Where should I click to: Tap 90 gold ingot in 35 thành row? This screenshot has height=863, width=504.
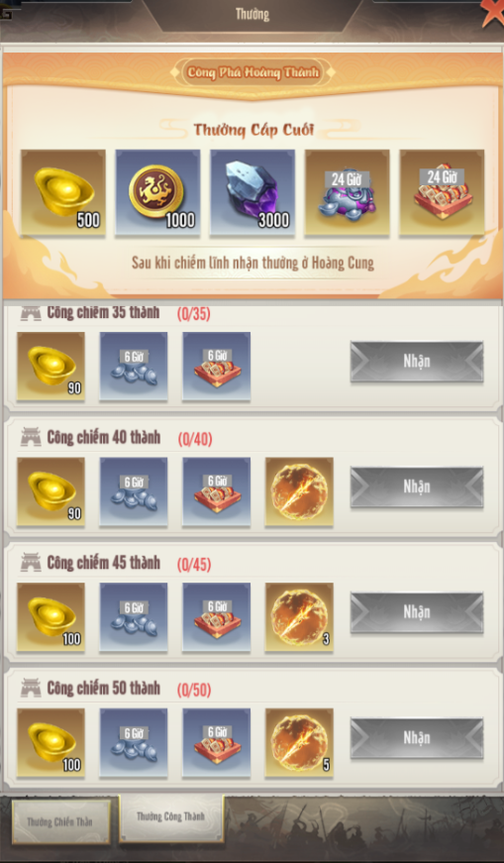[50, 366]
